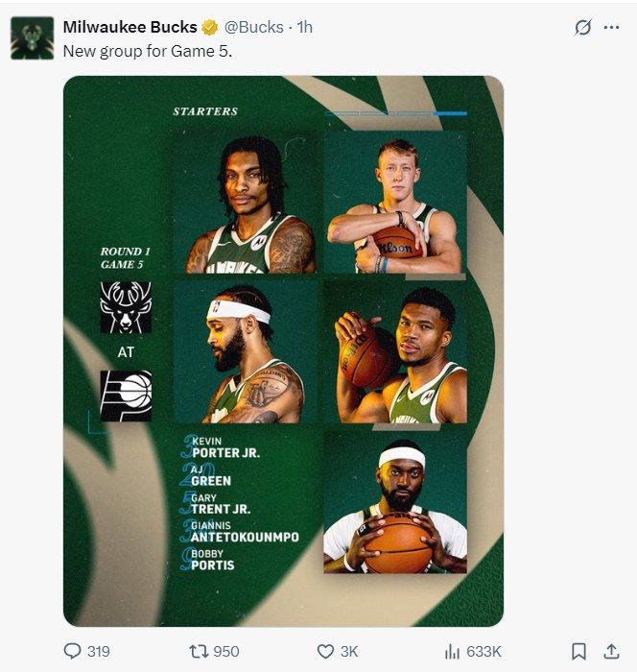Like the post with the heart icon

pos(325,652)
